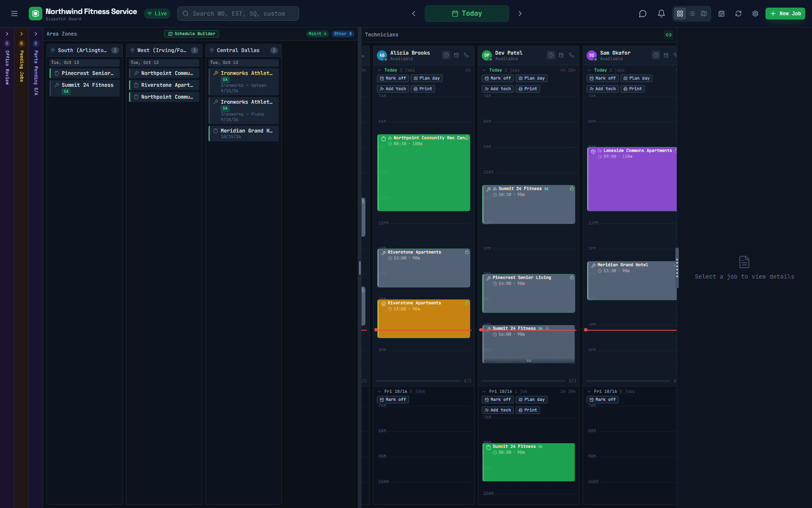Focus the search work orders field

coord(238,14)
